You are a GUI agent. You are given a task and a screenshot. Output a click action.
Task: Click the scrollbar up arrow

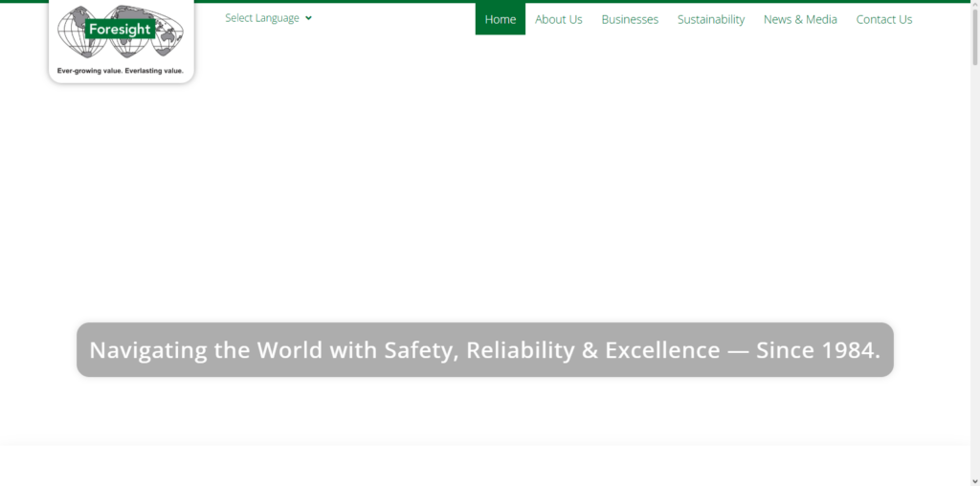975,5
